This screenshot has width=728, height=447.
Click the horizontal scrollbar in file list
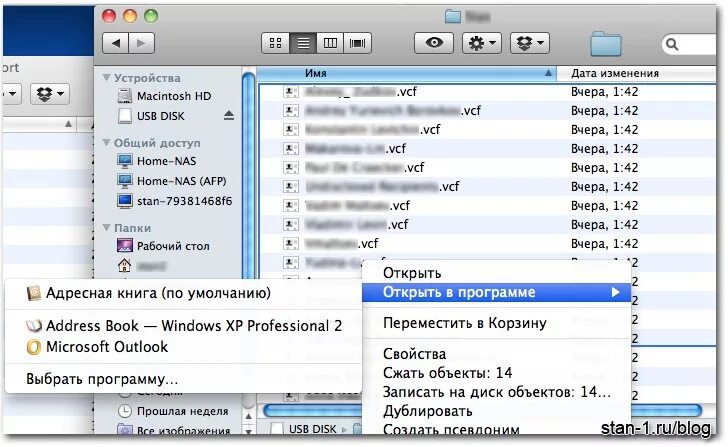(483, 410)
